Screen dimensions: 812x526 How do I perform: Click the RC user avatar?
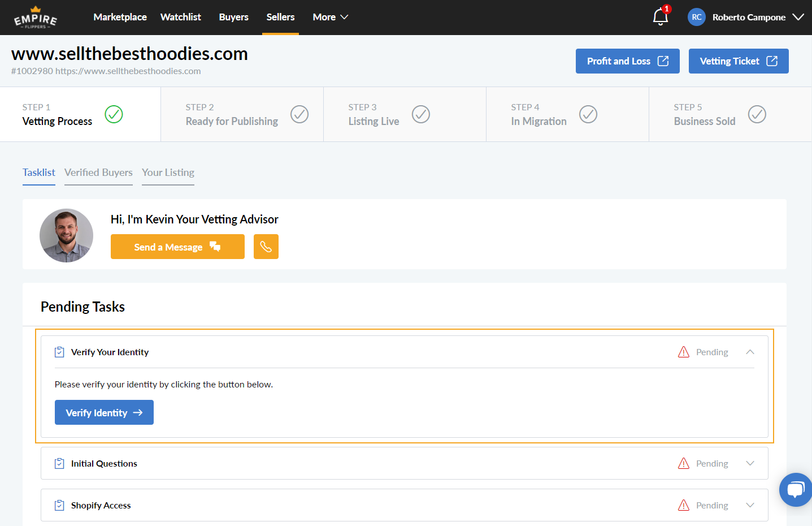click(x=697, y=17)
